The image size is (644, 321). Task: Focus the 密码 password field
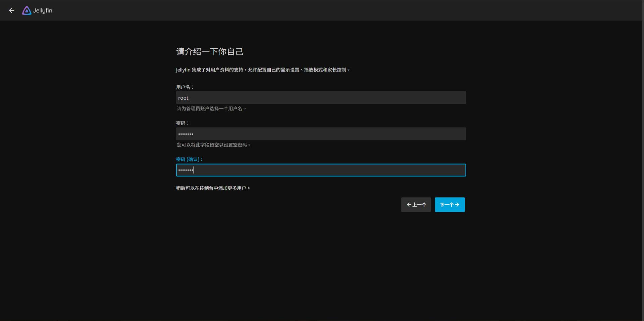point(321,134)
